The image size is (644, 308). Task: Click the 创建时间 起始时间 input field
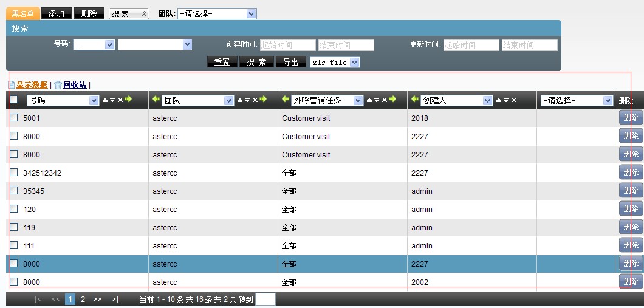coord(287,46)
